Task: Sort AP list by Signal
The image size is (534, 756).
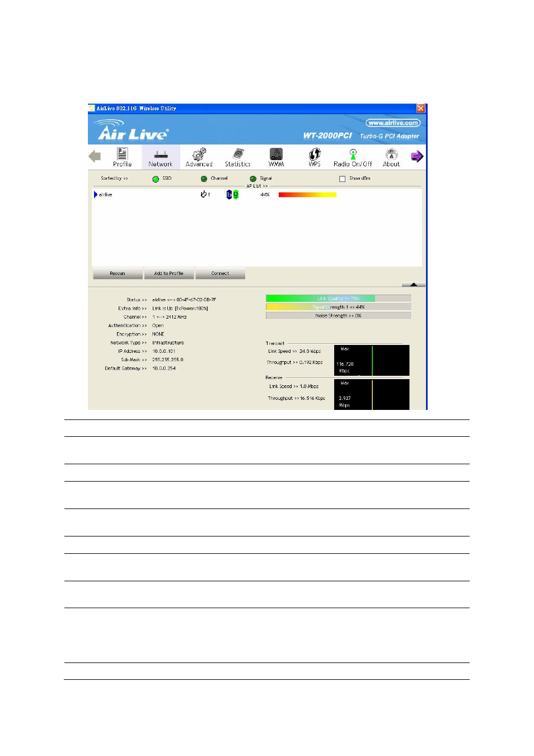Action: (253, 179)
